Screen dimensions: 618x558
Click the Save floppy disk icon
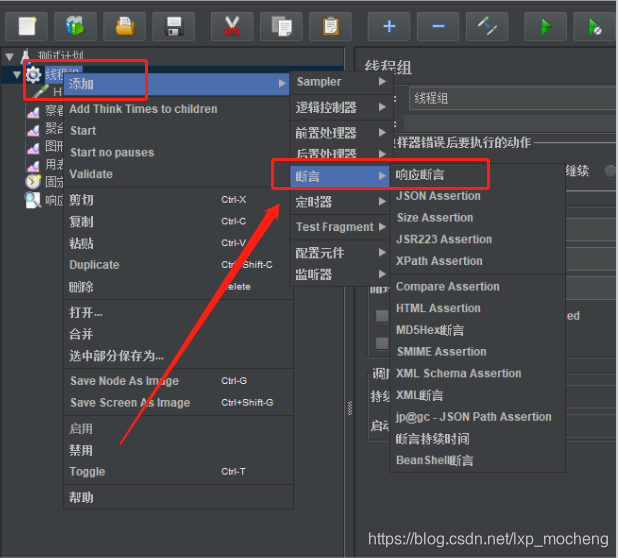[x=173, y=26]
